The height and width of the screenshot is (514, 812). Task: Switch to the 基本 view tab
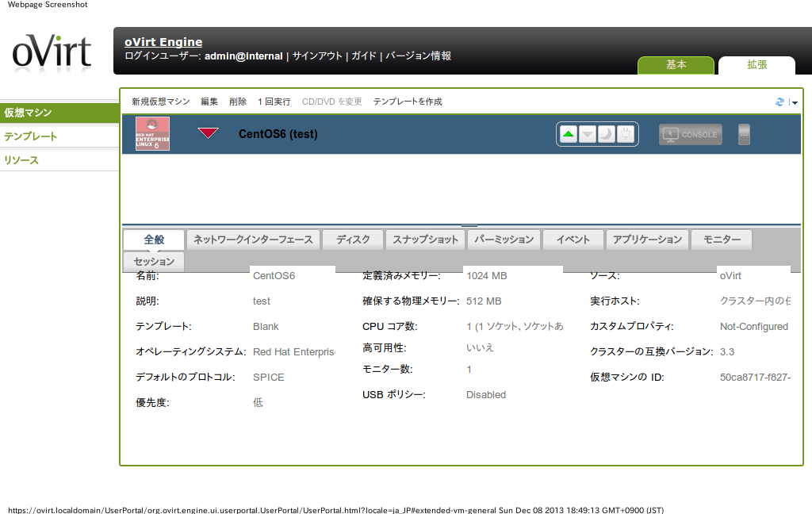click(x=676, y=65)
